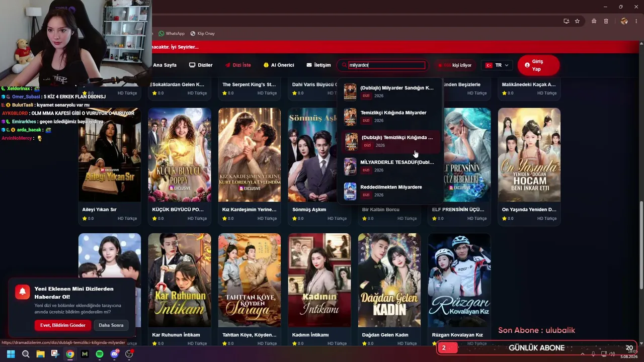Click 'Malikânedeki Kaçak A...' title text
Image resolution: width=644 pixels, height=362 pixels.
click(x=529, y=84)
